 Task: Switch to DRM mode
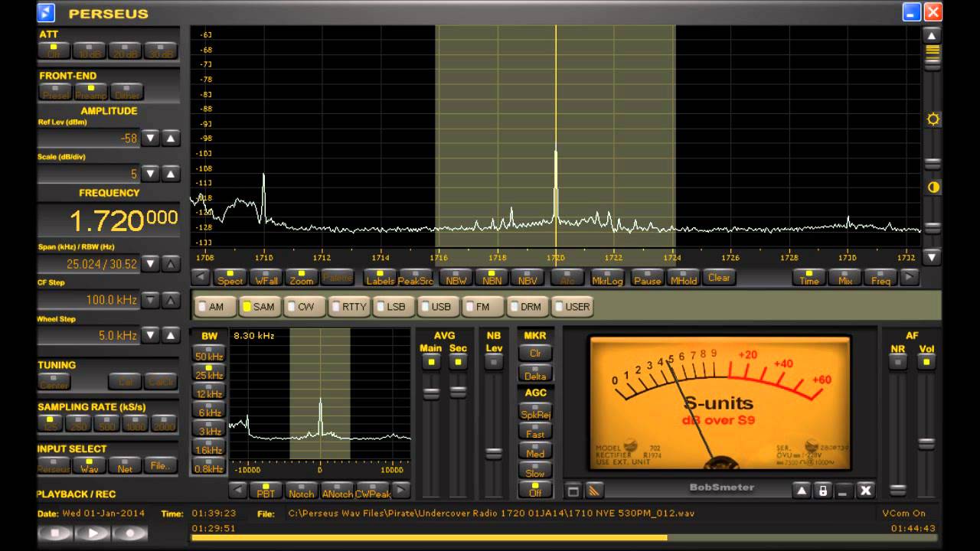click(528, 306)
